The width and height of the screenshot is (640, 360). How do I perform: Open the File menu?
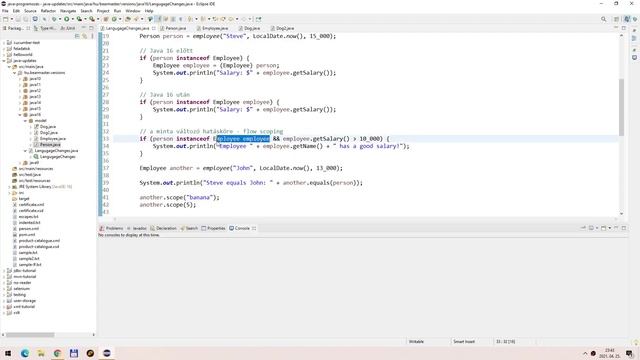click(x=5, y=11)
